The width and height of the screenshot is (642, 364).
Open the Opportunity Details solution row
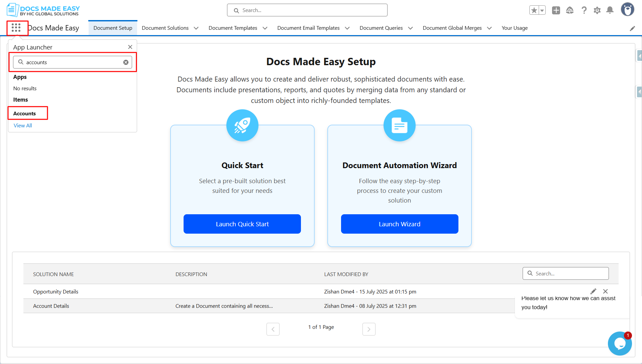pyautogui.click(x=56, y=291)
